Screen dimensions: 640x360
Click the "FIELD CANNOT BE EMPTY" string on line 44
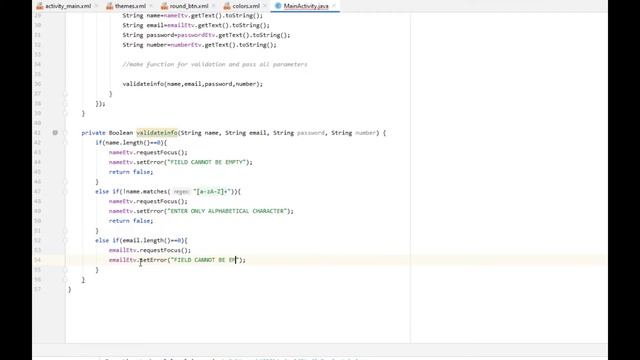[x=207, y=162]
